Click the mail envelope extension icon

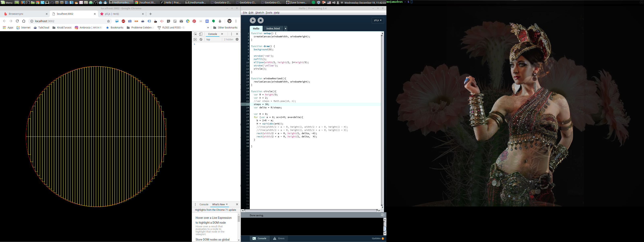click(x=181, y=21)
